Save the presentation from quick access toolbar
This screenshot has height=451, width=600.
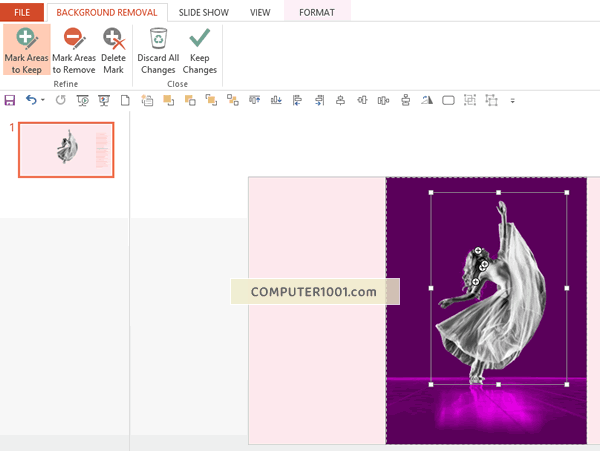coord(10,100)
